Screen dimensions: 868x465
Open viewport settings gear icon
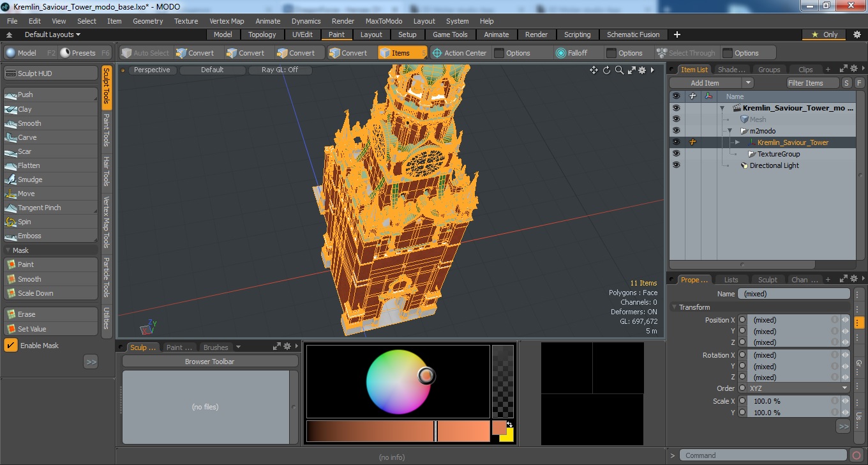[x=642, y=70]
